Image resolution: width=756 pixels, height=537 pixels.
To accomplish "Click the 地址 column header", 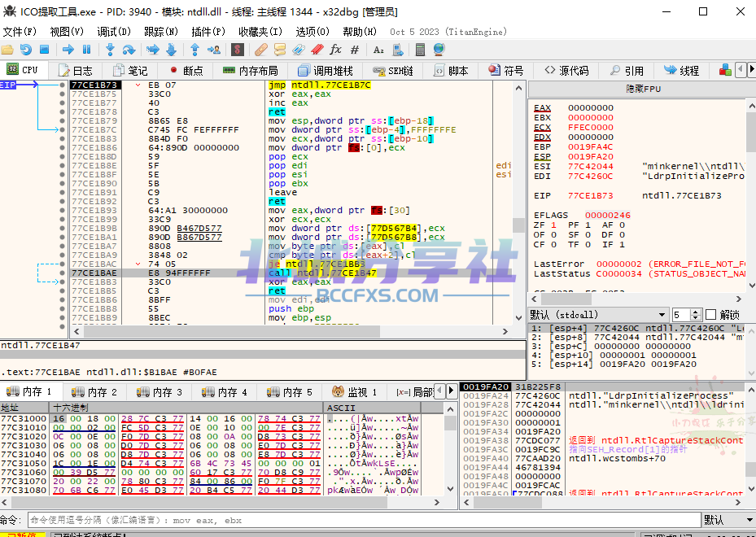I will click(25, 408).
